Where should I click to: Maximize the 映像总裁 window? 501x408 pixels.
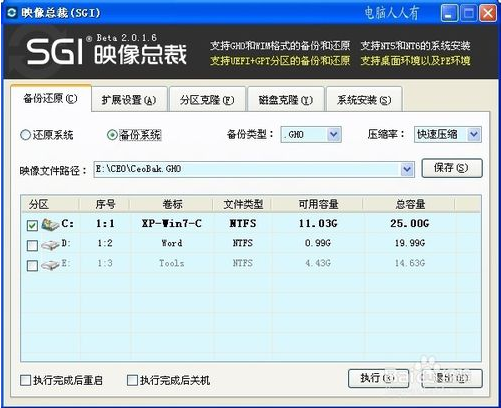[x=468, y=14]
